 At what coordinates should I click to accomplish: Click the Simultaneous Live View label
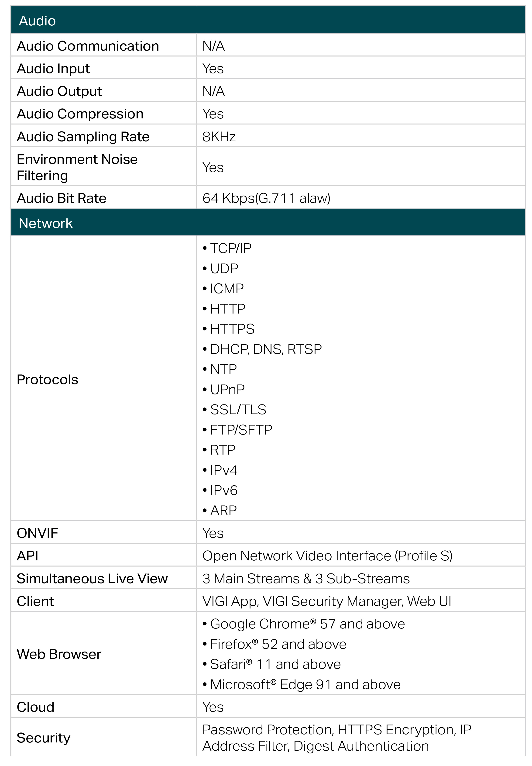pyautogui.click(x=92, y=579)
